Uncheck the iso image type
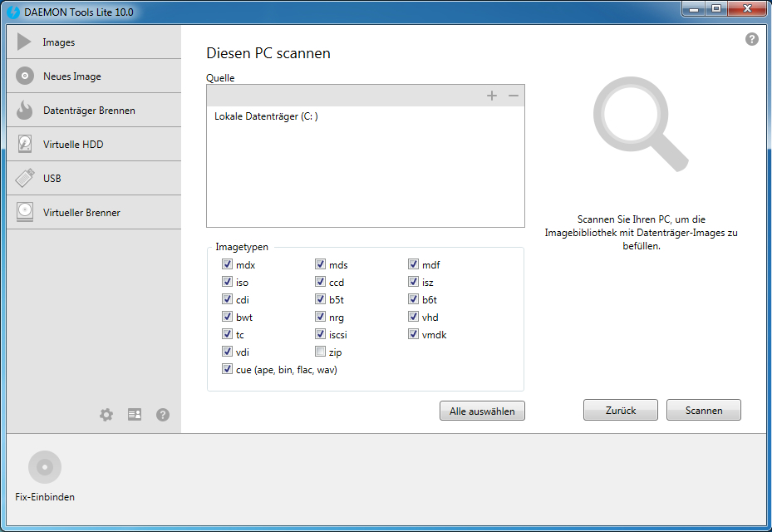 pyautogui.click(x=227, y=283)
